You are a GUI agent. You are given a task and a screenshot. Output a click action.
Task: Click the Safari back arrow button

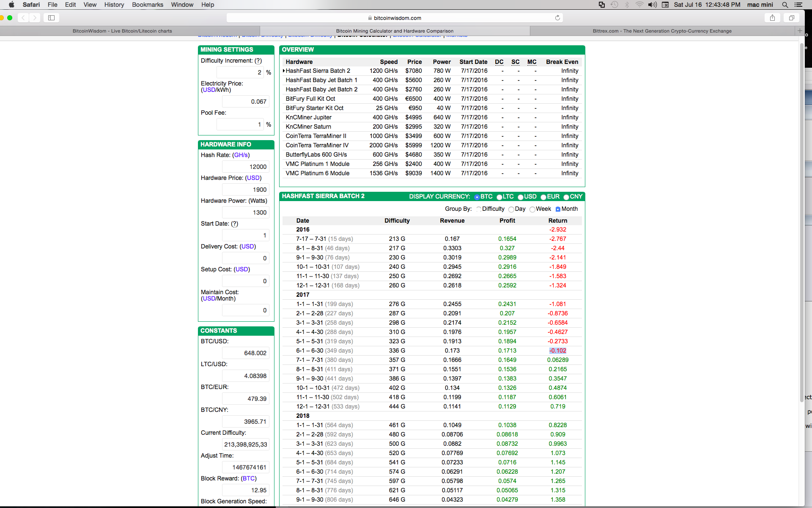coord(23,18)
